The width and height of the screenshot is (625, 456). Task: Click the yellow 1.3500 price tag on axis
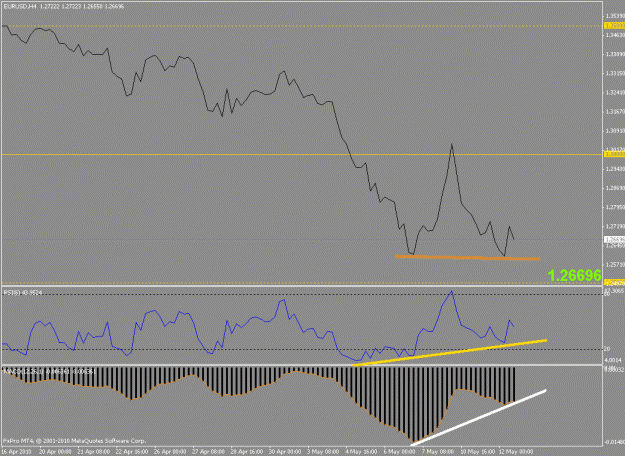tap(614, 26)
